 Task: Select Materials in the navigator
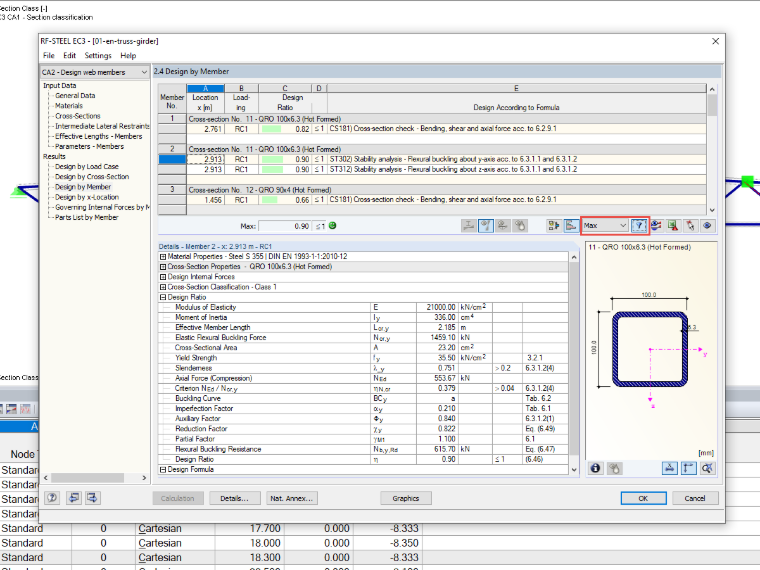click(69, 106)
